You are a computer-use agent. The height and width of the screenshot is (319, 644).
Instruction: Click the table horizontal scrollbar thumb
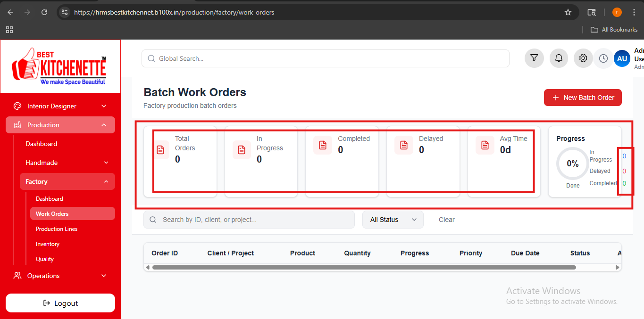[364, 267]
